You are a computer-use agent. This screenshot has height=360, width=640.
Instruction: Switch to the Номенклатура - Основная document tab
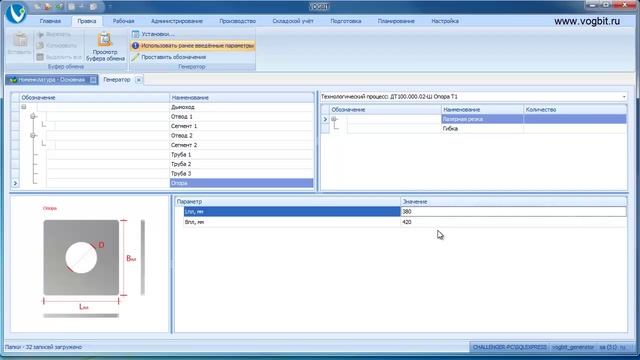[52, 80]
